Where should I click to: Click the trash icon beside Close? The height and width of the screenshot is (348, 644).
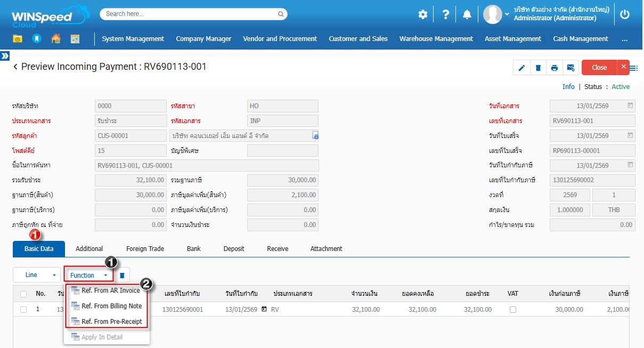click(538, 68)
